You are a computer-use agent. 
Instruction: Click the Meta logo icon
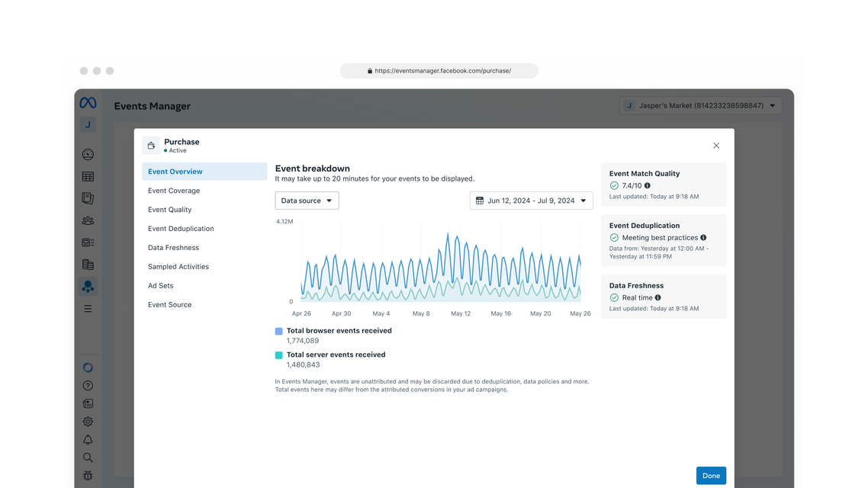88,103
